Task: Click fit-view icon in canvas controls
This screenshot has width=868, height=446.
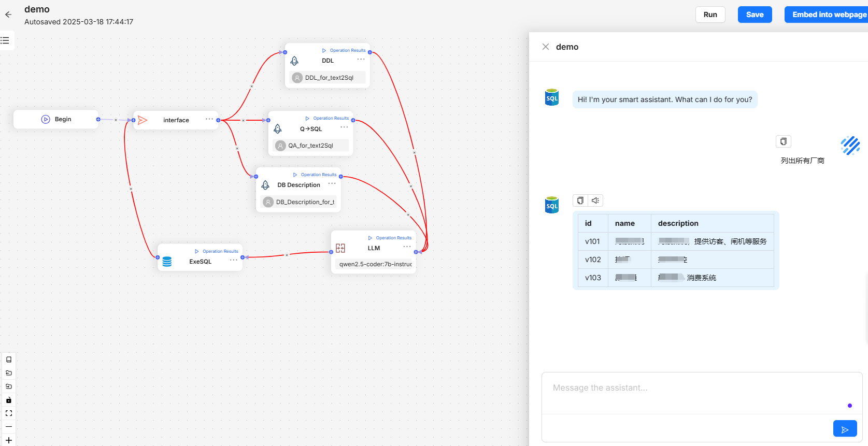Action: 9,413
